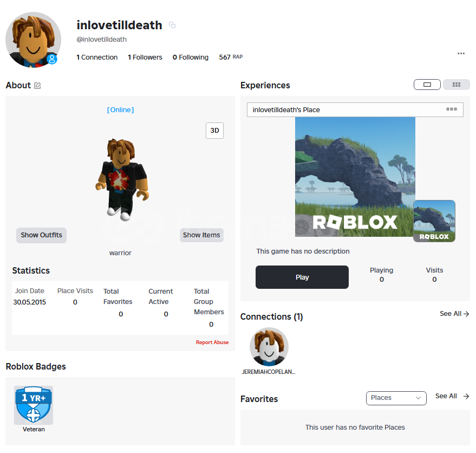Click the Join Date 30.05.2015 value
This screenshot has height=453, width=476.
[x=29, y=302]
